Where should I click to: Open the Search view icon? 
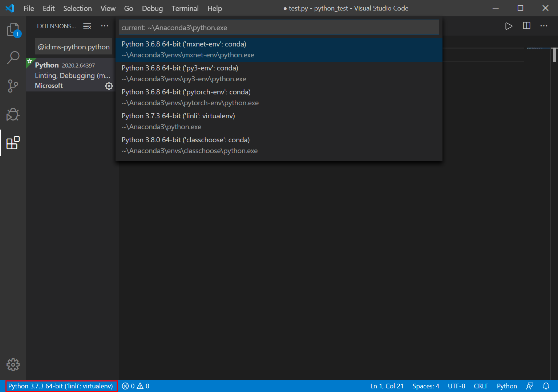point(13,57)
